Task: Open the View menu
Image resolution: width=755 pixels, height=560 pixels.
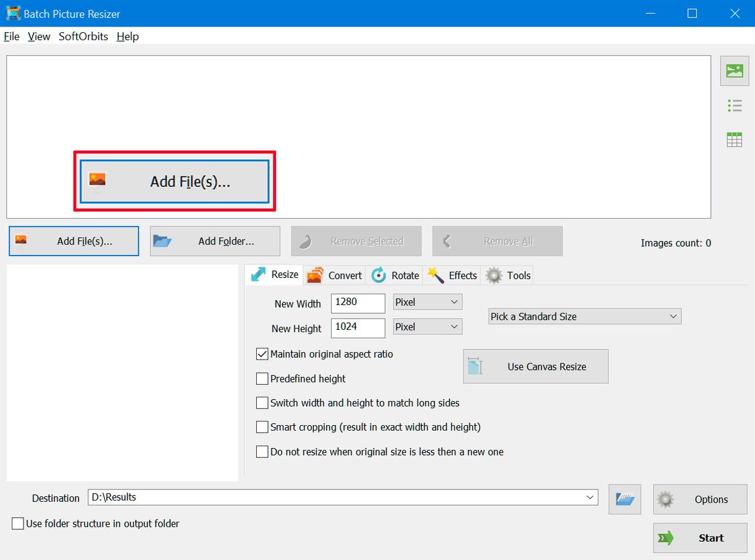Action: [38, 37]
